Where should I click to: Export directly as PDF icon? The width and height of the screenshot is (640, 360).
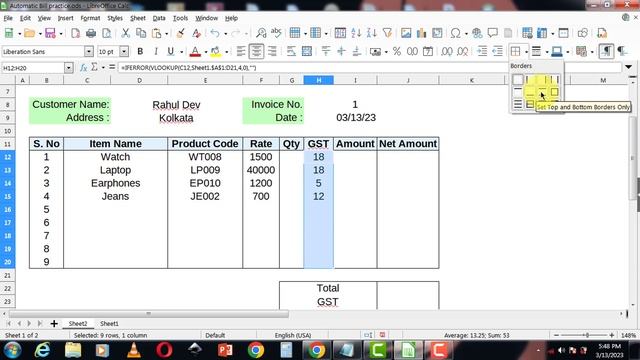tap(76, 33)
